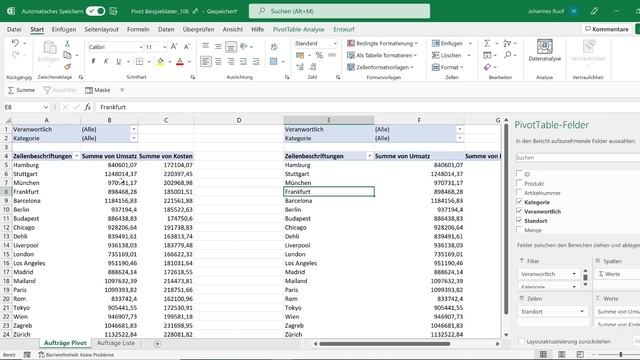The width and height of the screenshot is (640, 360).
Task: Decrease font size icon
Action: (187, 47)
